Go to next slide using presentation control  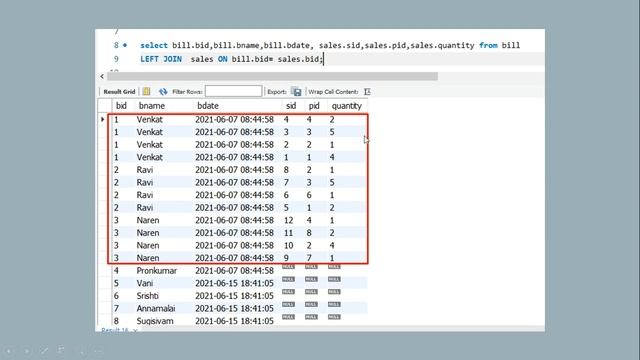click(x=27, y=351)
